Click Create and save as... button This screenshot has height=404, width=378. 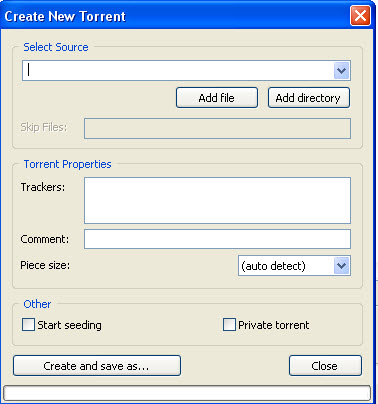click(97, 366)
